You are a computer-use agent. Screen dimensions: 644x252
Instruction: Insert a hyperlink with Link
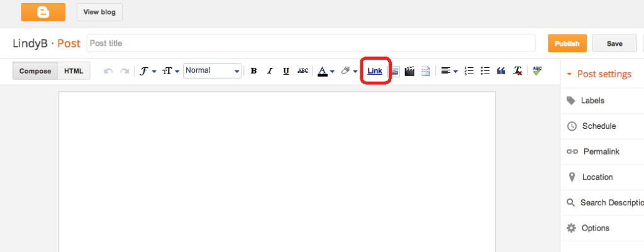375,71
